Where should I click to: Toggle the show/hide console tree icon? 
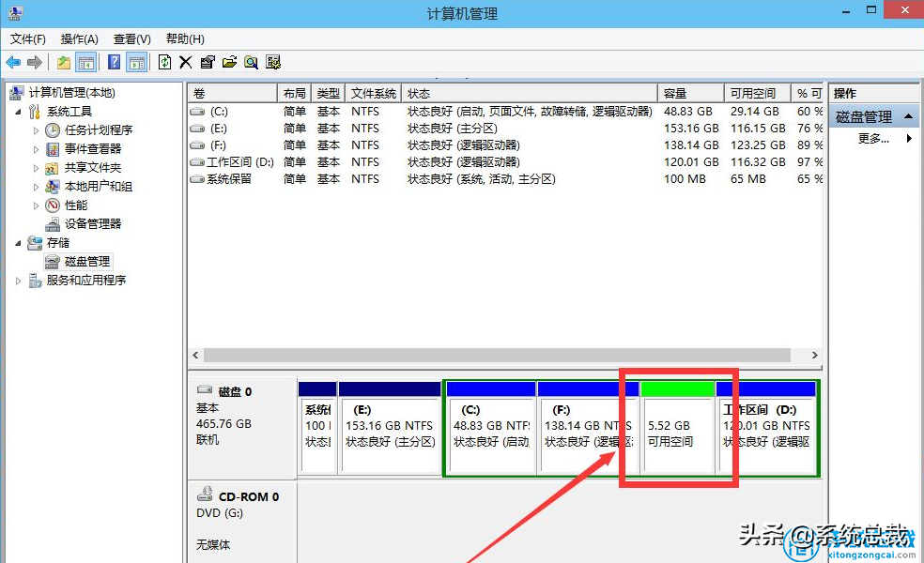pos(86,62)
